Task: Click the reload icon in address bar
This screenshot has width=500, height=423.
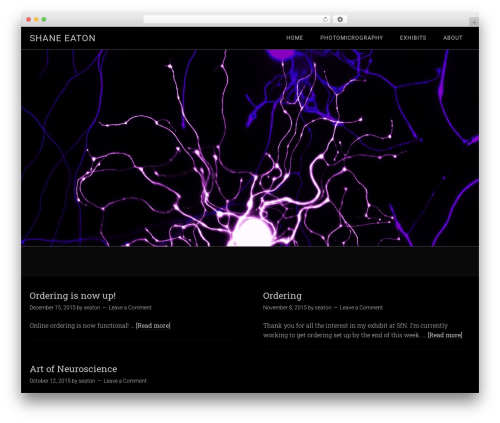Action: [325, 20]
